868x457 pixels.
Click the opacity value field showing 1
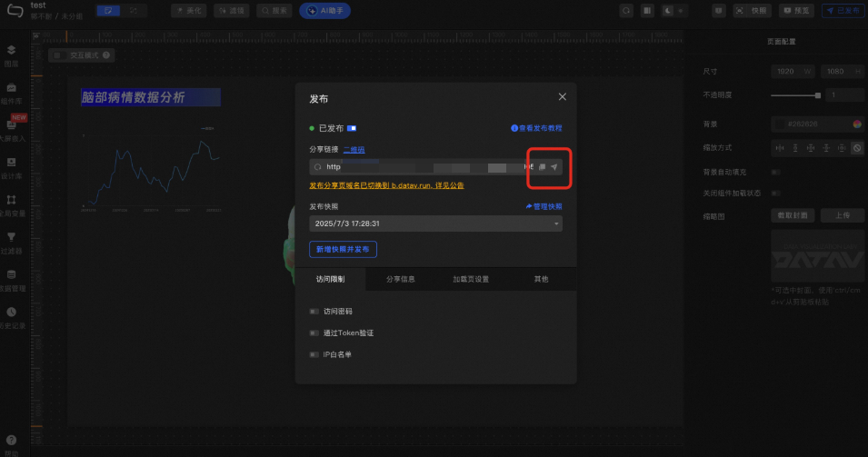pyautogui.click(x=844, y=95)
